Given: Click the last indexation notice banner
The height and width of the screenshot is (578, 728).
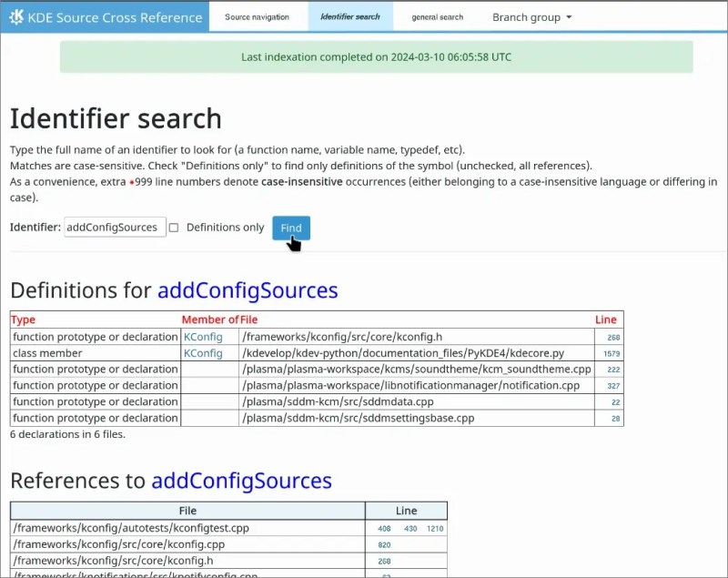Looking at the screenshot, I should [376, 56].
